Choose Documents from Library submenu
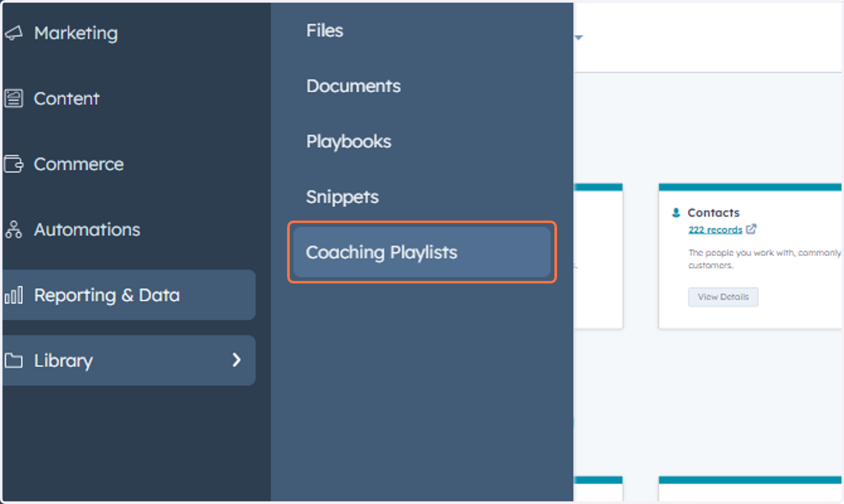844x504 pixels. (354, 86)
